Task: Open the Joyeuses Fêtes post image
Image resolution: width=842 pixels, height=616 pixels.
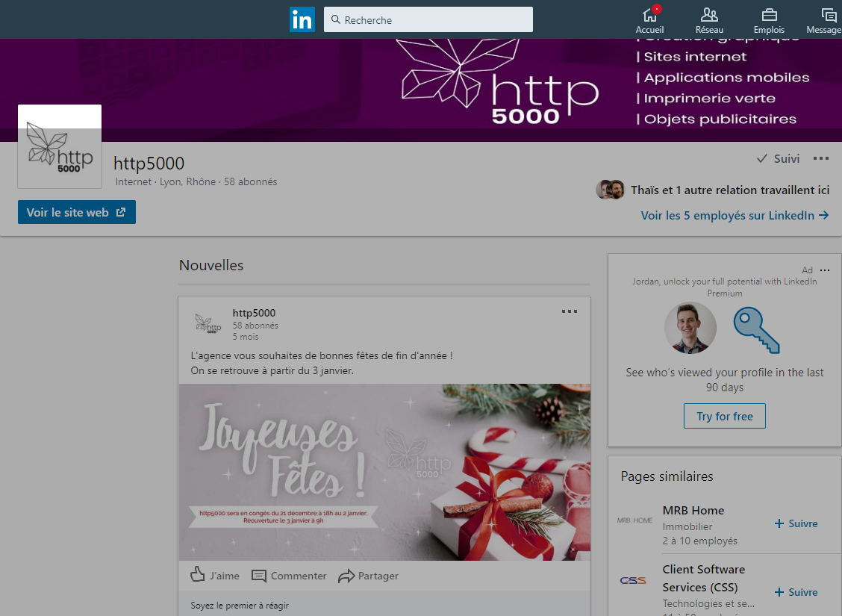Action: point(384,472)
